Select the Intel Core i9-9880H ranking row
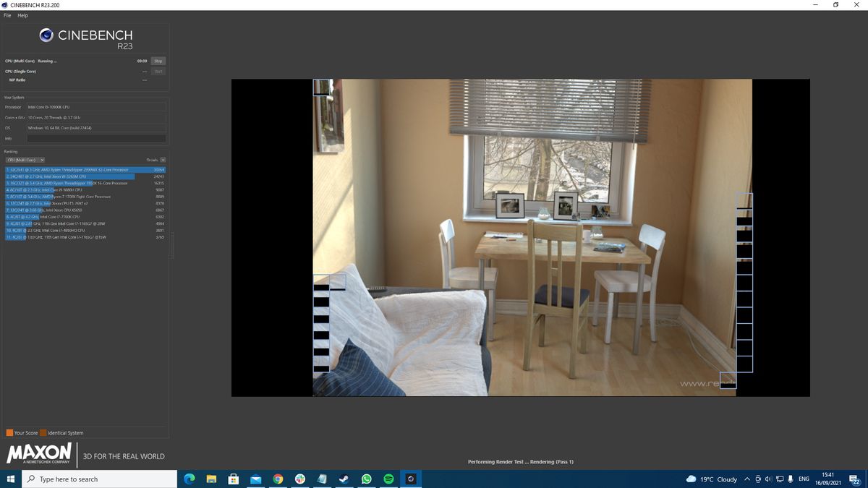 click(85, 190)
